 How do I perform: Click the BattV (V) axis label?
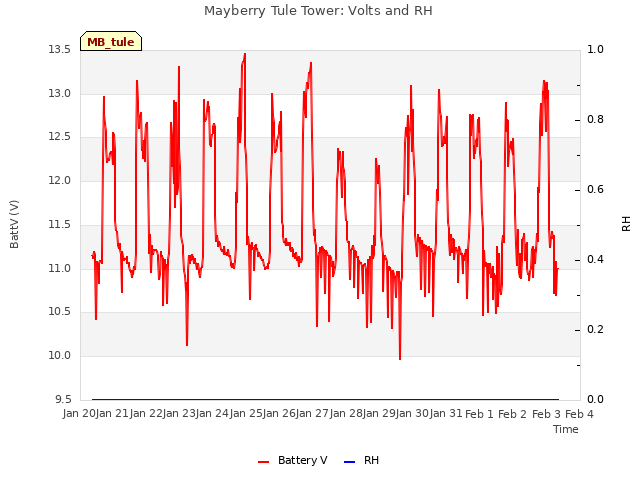[14, 224]
